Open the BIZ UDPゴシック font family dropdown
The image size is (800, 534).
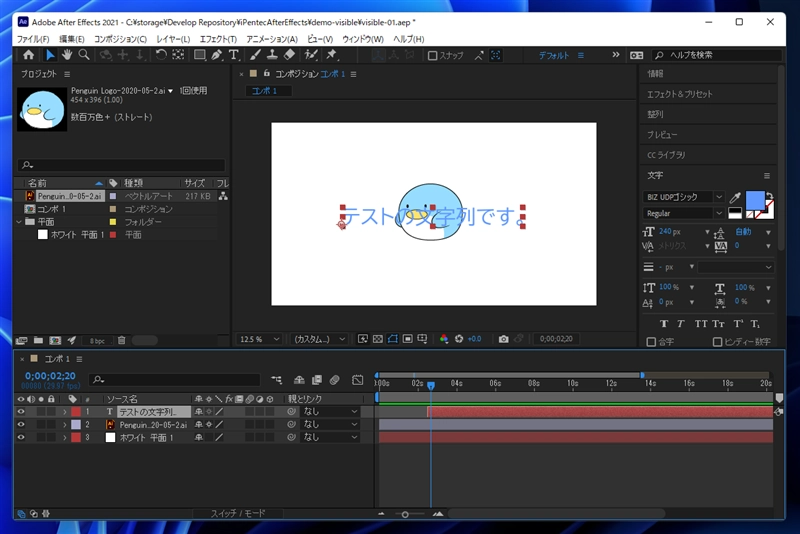[684, 197]
